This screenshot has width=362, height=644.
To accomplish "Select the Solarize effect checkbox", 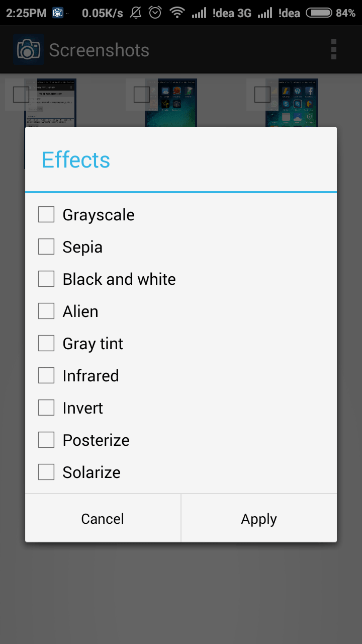I will [x=46, y=472].
